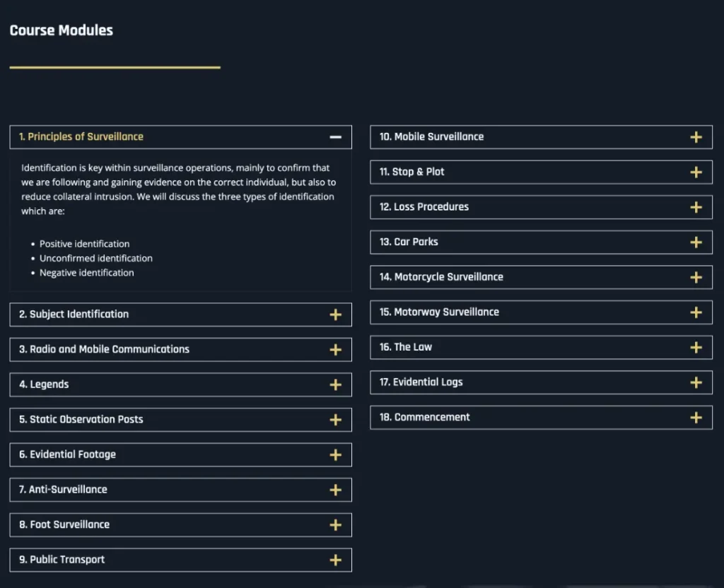Click the plus icon next to Anti-Surveillance

coord(336,490)
